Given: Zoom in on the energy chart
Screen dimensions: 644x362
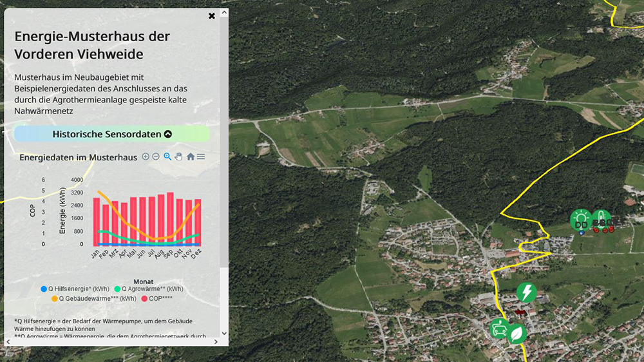Looking at the screenshot, I should [146, 157].
